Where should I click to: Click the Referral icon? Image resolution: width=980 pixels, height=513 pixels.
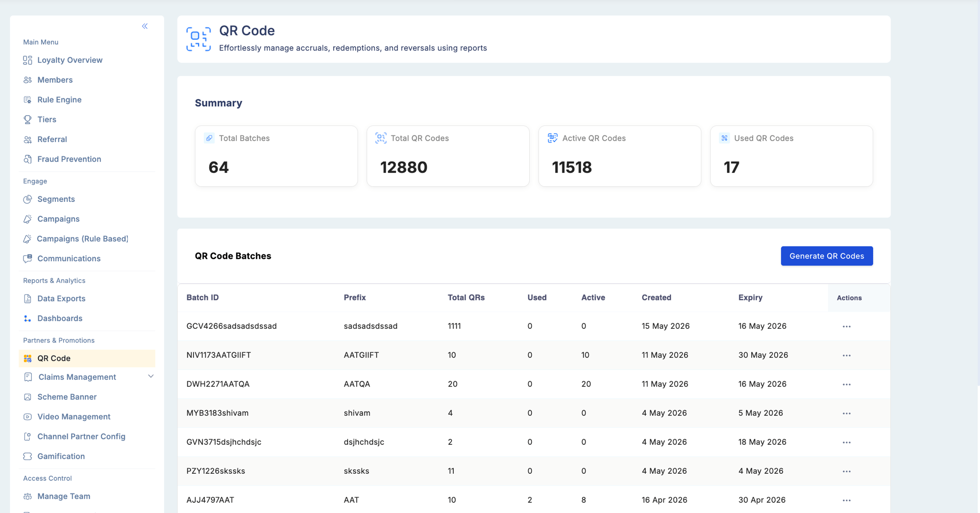click(x=27, y=140)
